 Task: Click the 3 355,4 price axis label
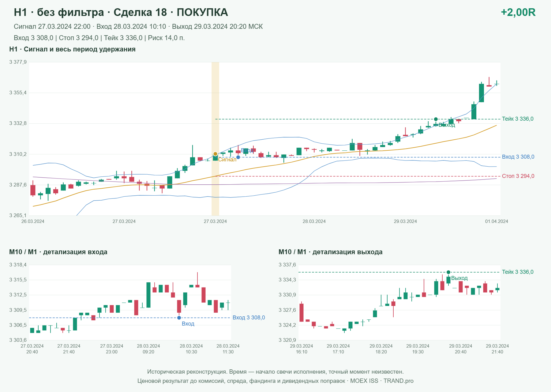click(18, 93)
